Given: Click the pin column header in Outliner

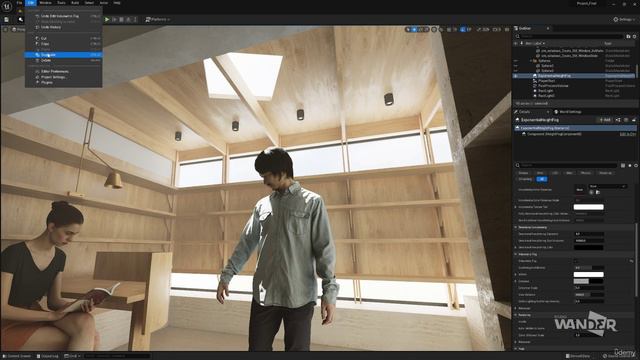Looking at the screenshot, I should [522, 43].
